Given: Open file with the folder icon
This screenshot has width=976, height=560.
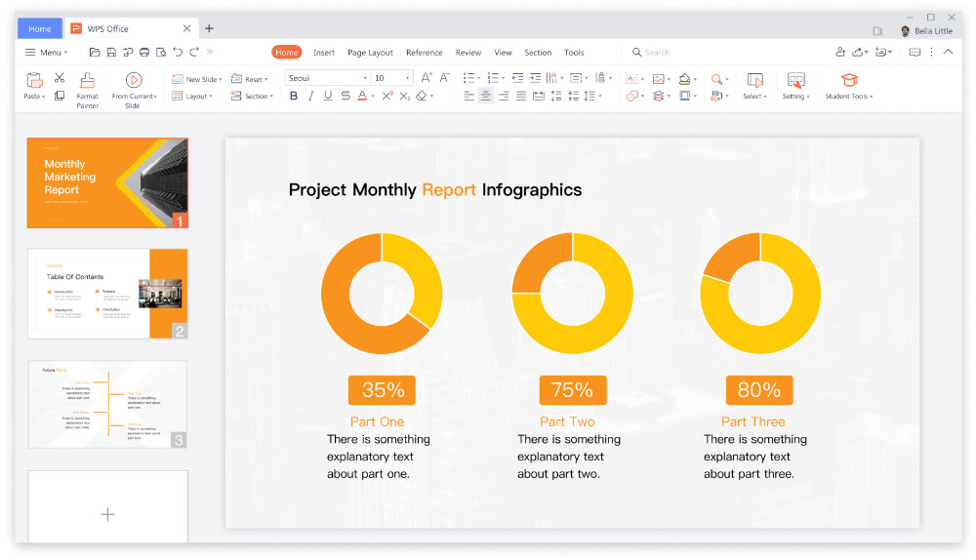Looking at the screenshot, I should coord(95,53).
